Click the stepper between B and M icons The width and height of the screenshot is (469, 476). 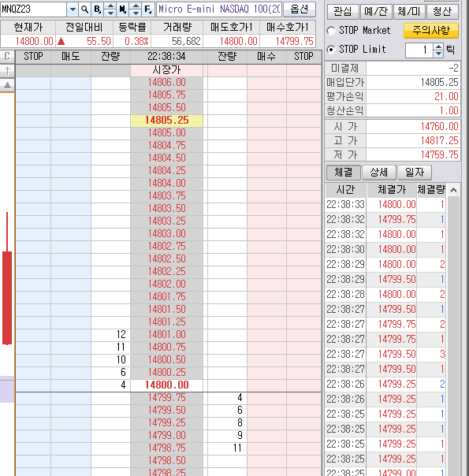110,9
